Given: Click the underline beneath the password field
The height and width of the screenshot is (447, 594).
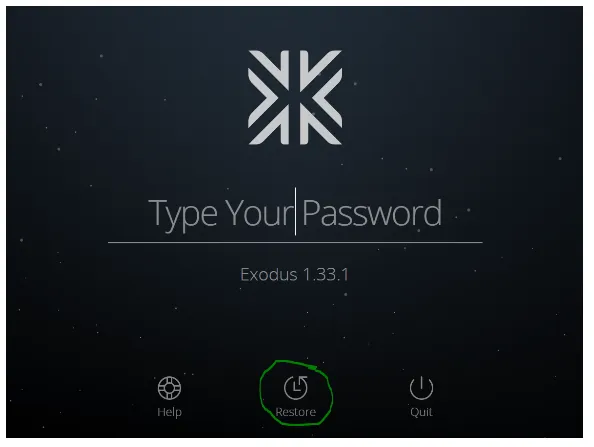Looking at the screenshot, I should point(295,242).
